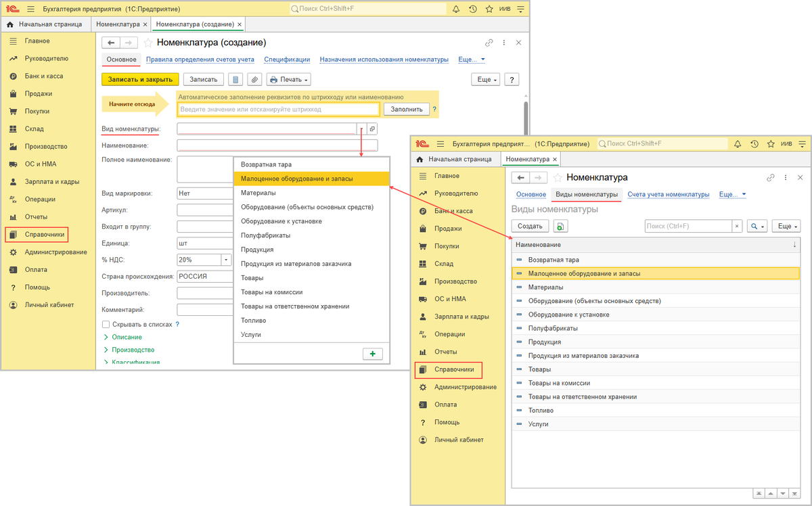Open Отчеты in right window sidebar
Screen dimensions: 812x506
pos(445,352)
